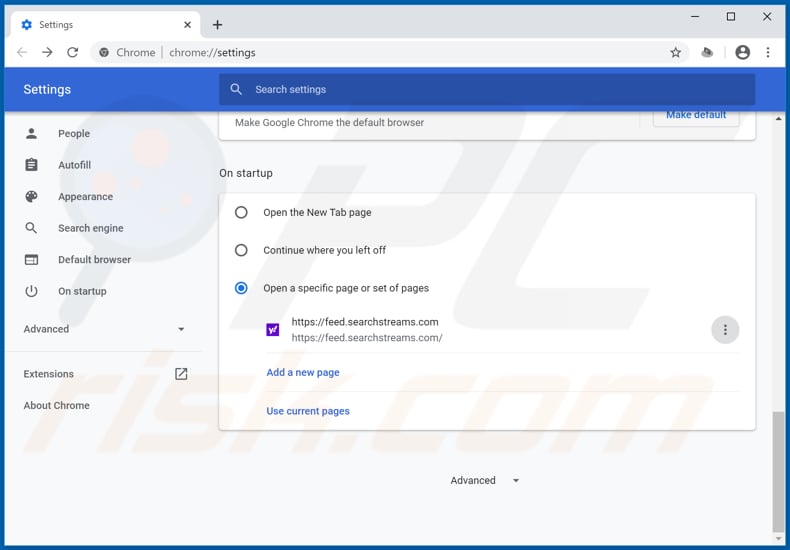Image resolution: width=790 pixels, height=550 pixels.
Task: Expand the Advanced section in the sidebar
Action: 105,329
